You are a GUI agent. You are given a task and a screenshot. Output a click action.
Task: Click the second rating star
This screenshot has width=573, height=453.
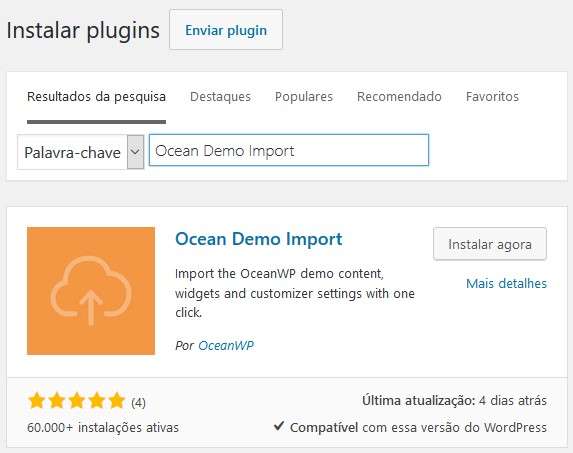(57, 401)
